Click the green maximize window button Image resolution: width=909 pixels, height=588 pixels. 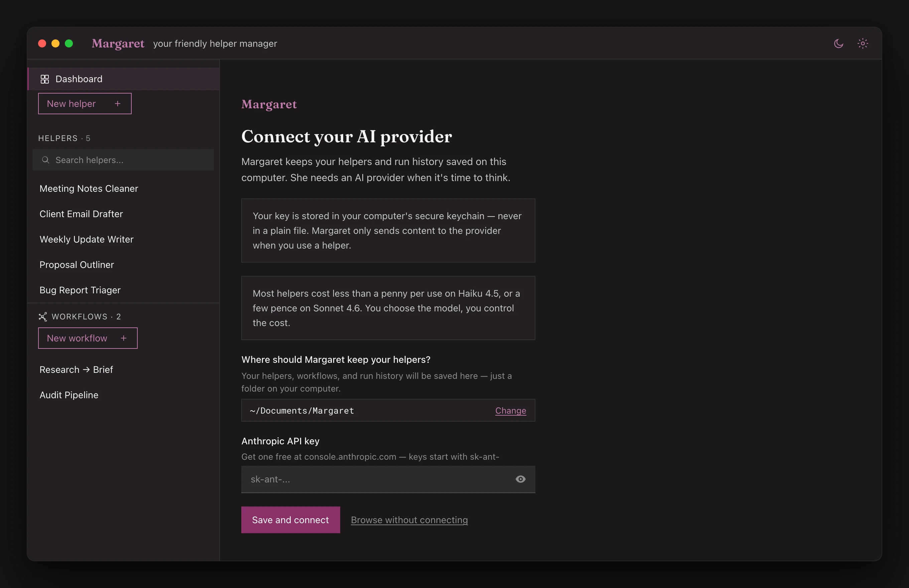click(69, 43)
